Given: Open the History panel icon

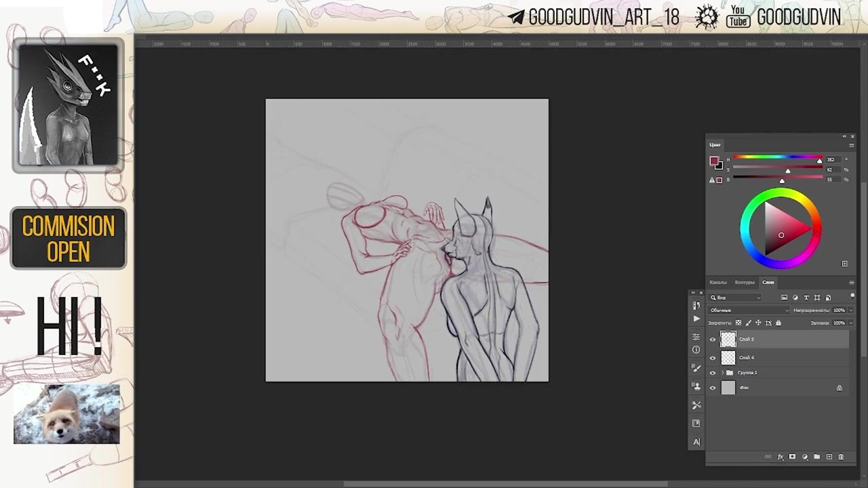Looking at the screenshot, I should [696, 306].
